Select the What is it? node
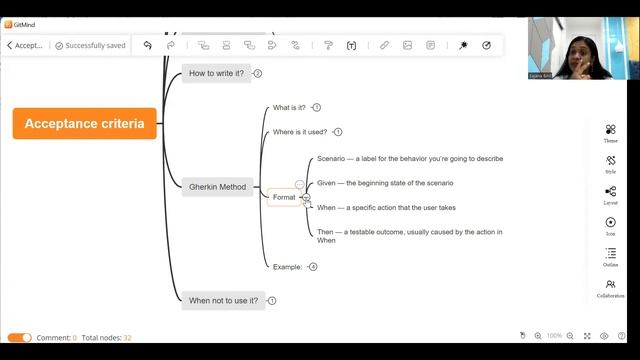The image size is (640, 360). point(289,108)
